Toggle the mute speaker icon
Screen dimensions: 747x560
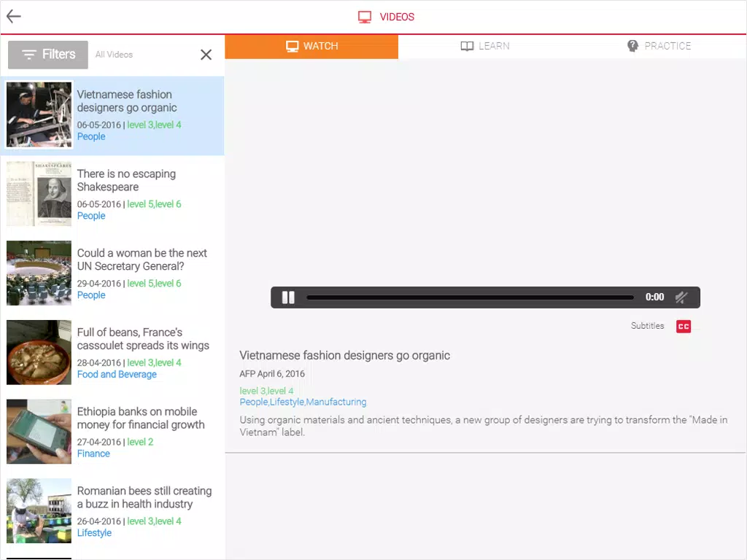(x=681, y=297)
